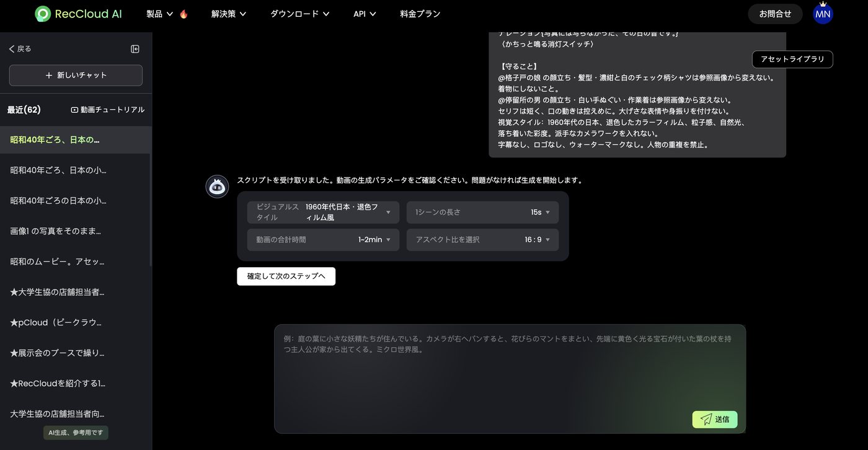Open the ビジュアルスタイル dropdown
The image size is (868, 450).
[324, 212]
